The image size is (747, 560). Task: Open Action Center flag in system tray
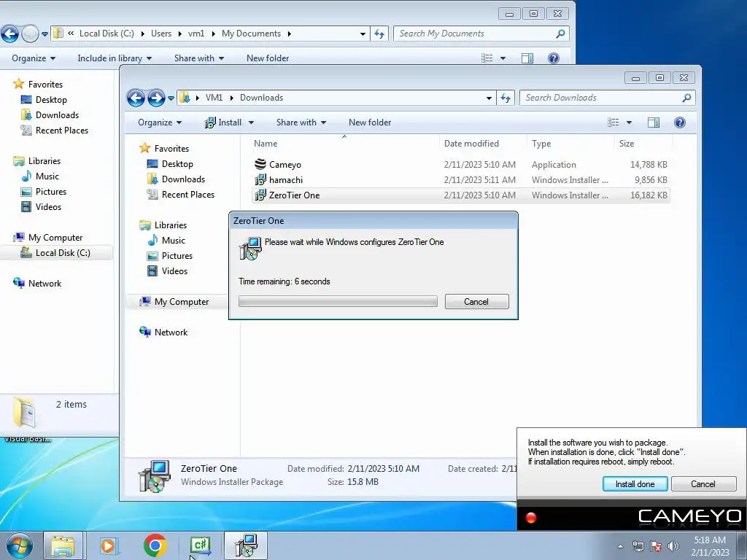click(x=656, y=546)
